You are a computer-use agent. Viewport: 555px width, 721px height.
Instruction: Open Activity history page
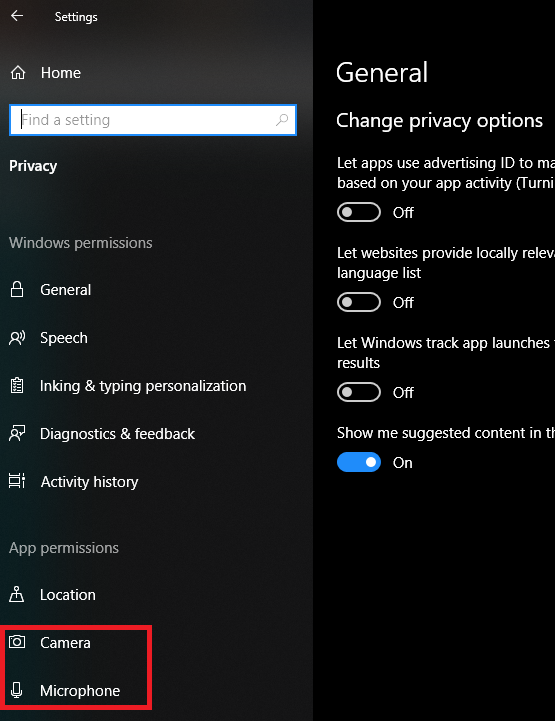coord(89,481)
